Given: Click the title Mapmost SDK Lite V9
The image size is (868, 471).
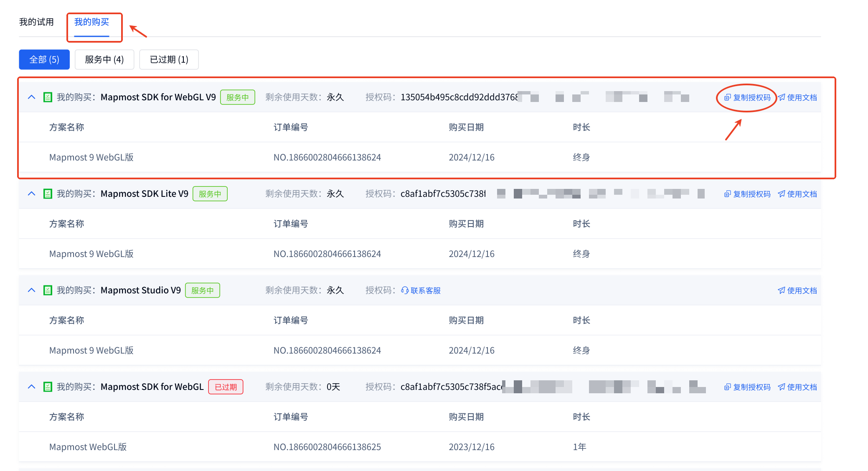Looking at the screenshot, I should pyautogui.click(x=145, y=193).
